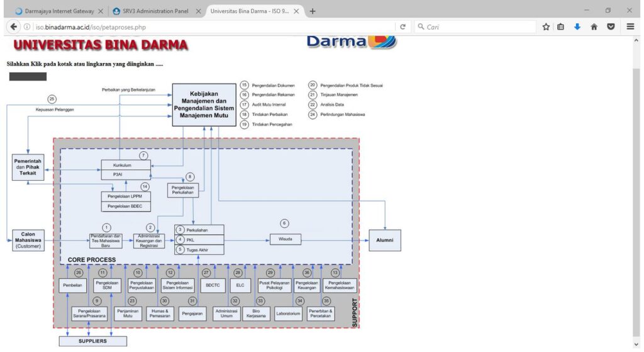The image size is (644, 352).
Task: Open Pendaftaran dan Tes Mahasiswa Baru box
Action: 106,241
